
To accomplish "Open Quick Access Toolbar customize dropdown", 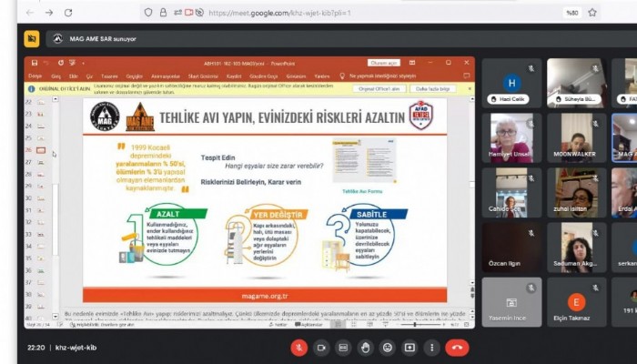I will [83, 64].
